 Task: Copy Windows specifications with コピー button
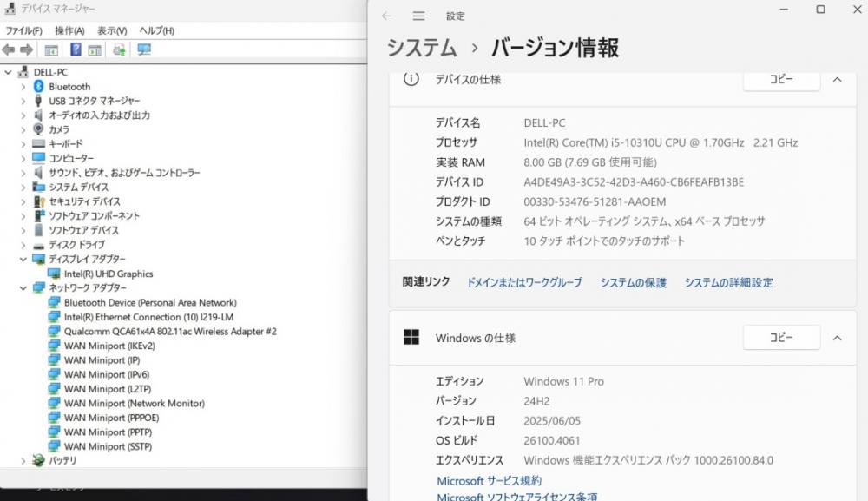(781, 337)
